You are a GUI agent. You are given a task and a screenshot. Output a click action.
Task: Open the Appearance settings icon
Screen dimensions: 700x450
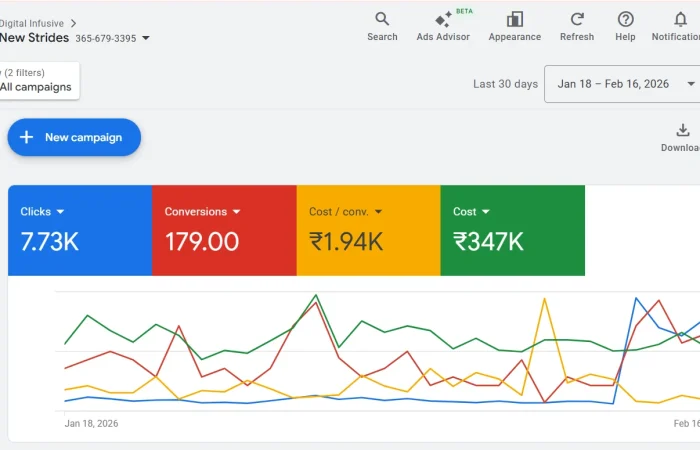coord(515,20)
